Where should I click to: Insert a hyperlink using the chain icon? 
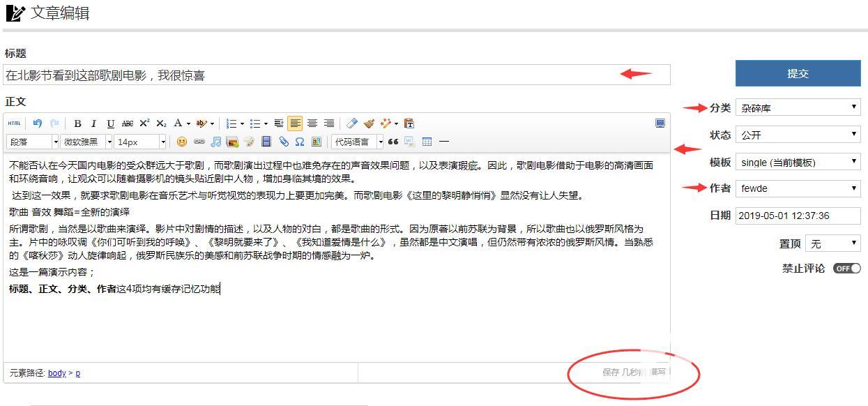(199, 142)
